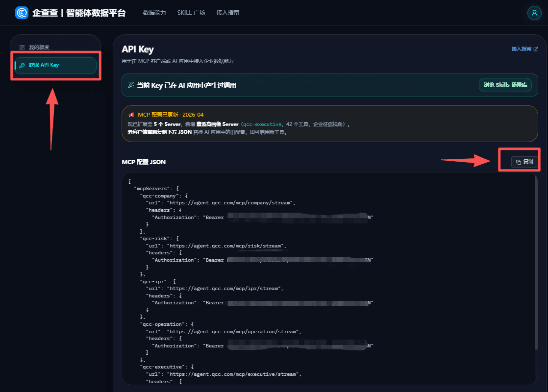The height and width of the screenshot is (392, 548).
Task: Click the 浏览 Skills 场景库 button
Action: (x=505, y=85)
